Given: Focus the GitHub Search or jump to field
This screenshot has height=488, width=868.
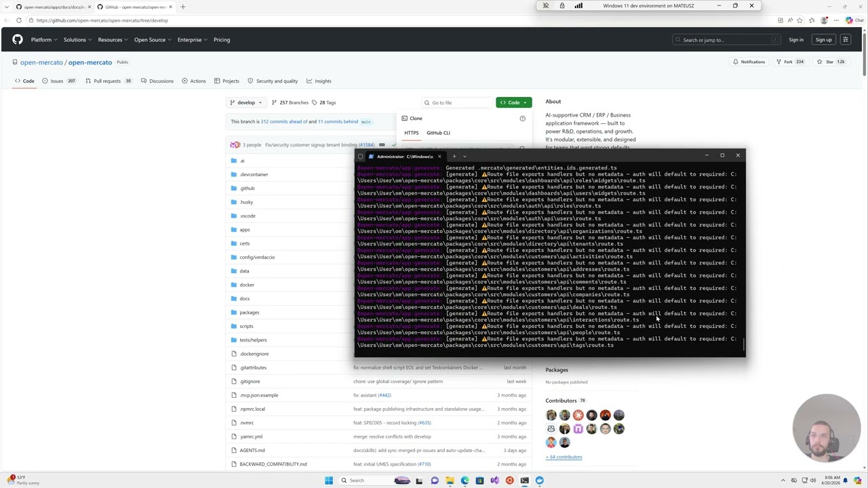Looking at the screenshot, I should (x=726, y=39).
